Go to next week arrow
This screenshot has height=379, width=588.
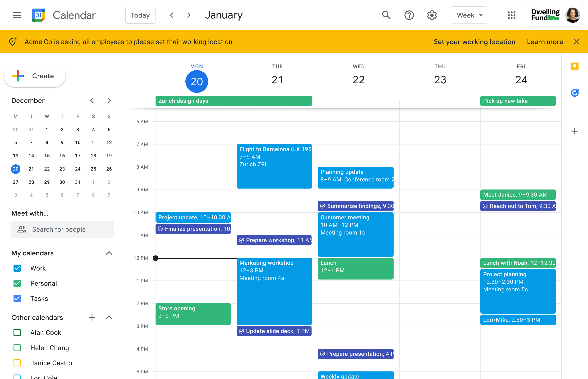tap(189, 15)
